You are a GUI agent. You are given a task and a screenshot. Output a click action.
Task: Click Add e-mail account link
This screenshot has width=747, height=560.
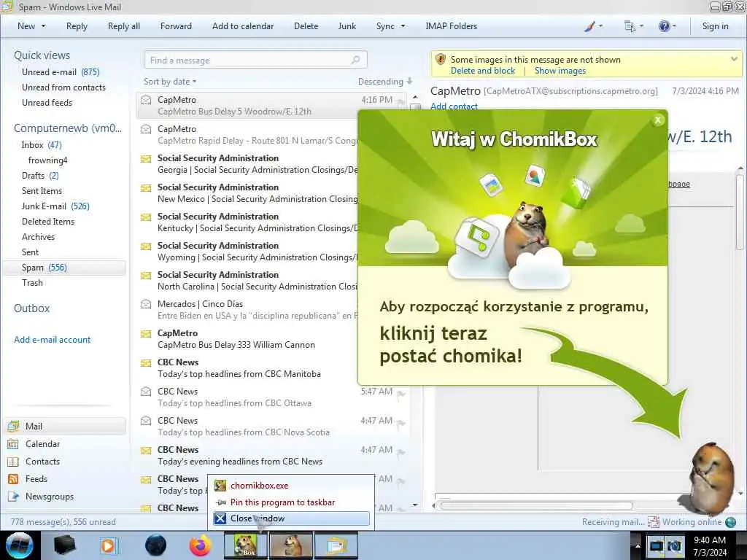point(52,340)
